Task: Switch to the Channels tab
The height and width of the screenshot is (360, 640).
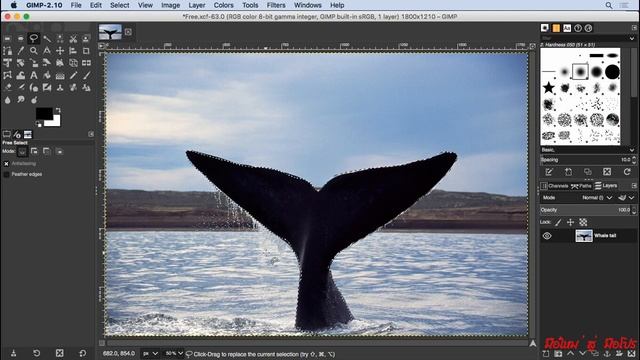Action: click(x=554, y=186)
